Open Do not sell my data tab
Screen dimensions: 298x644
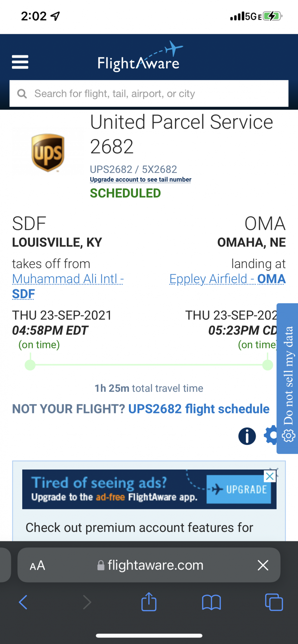coord(288,378)
